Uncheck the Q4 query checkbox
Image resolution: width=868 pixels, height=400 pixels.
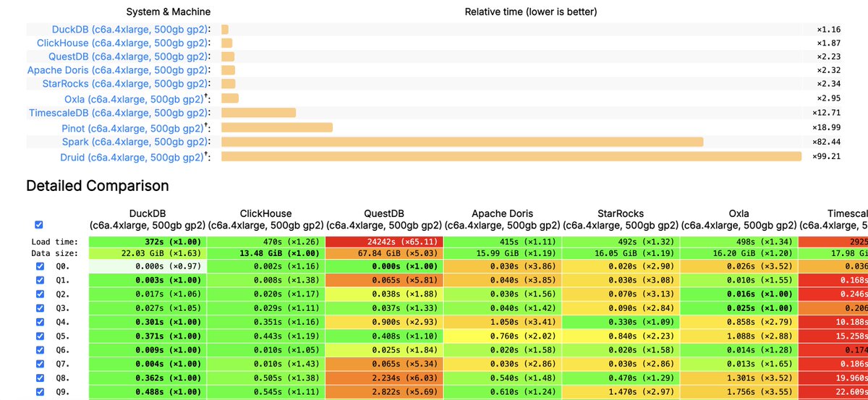(x=40, y=321)
